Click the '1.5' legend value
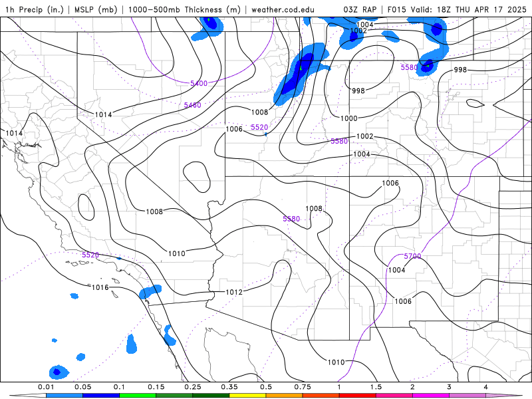This screenshot has height=399, width=532. point(376,387)
